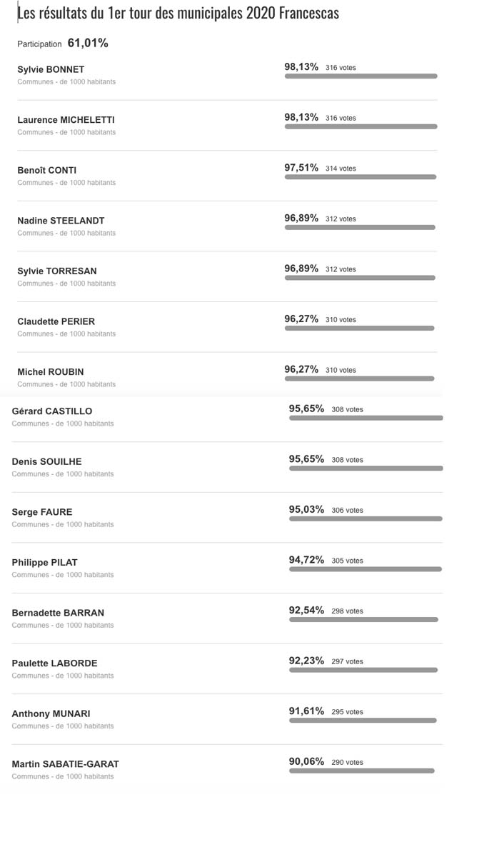Click the Bernadette BARRAN vote bar

(x=363, y=619)
